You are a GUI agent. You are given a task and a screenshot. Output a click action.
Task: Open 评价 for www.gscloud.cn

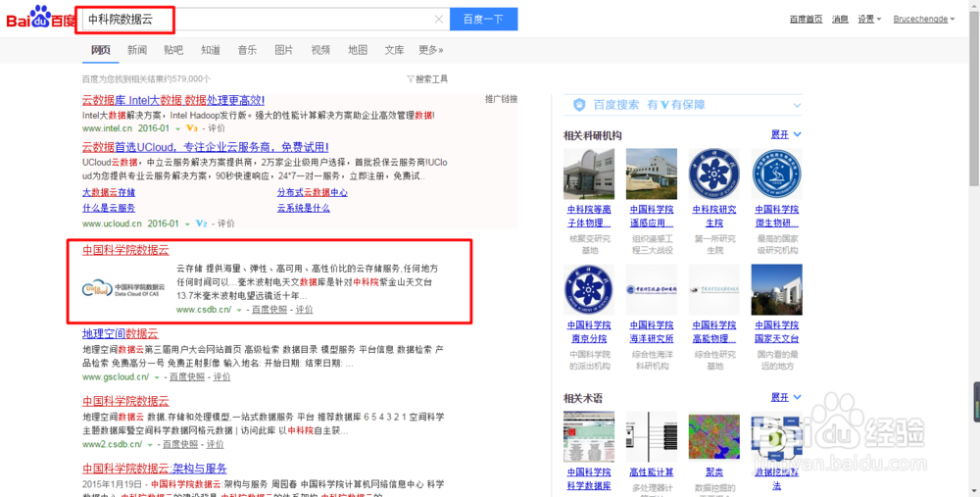pyautogui.click(x=221, y=377)
